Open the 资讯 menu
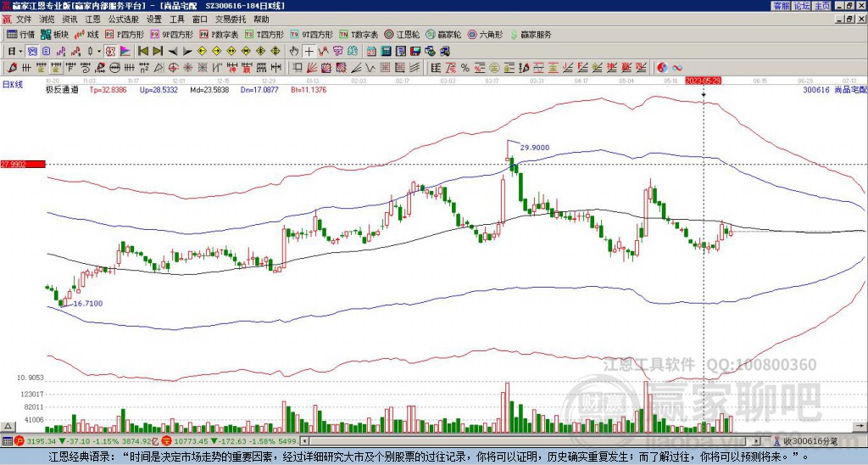868x465 pixels. pos(70,20)
